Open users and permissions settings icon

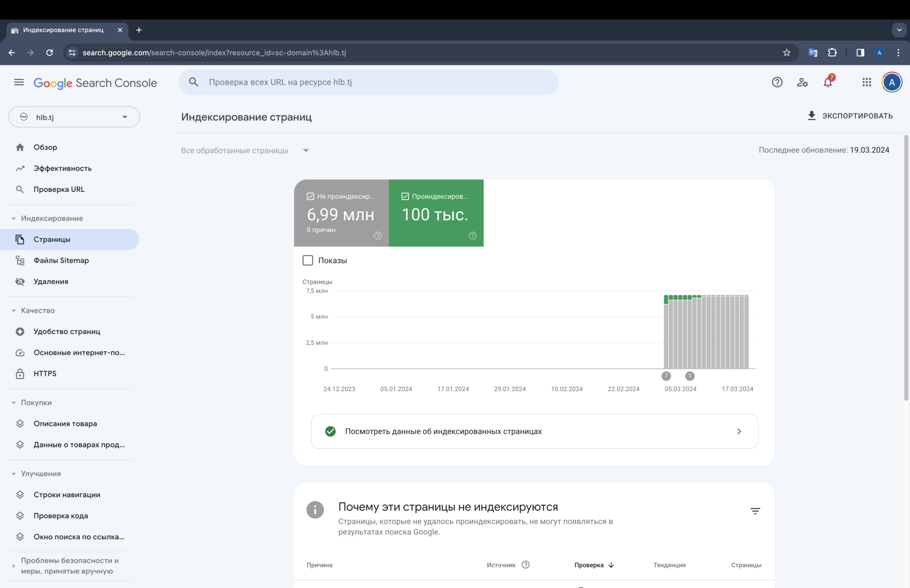[802, 82]
